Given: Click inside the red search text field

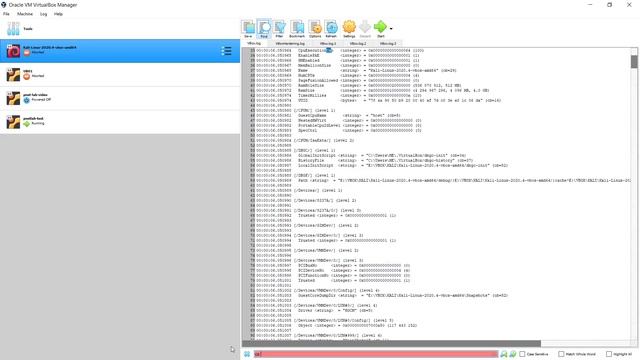Looking at the screenshot, I should (x=376, y=354).
